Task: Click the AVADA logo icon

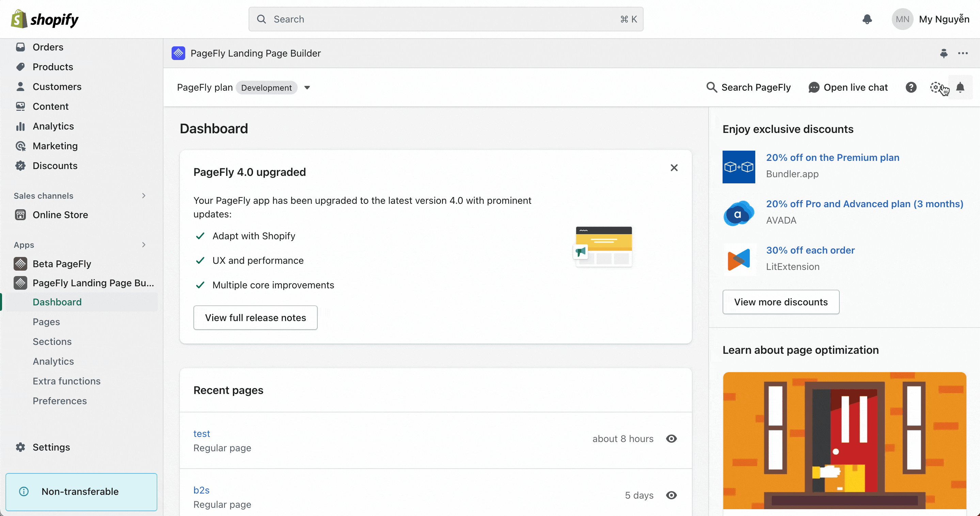Action: tap(739, 213)
